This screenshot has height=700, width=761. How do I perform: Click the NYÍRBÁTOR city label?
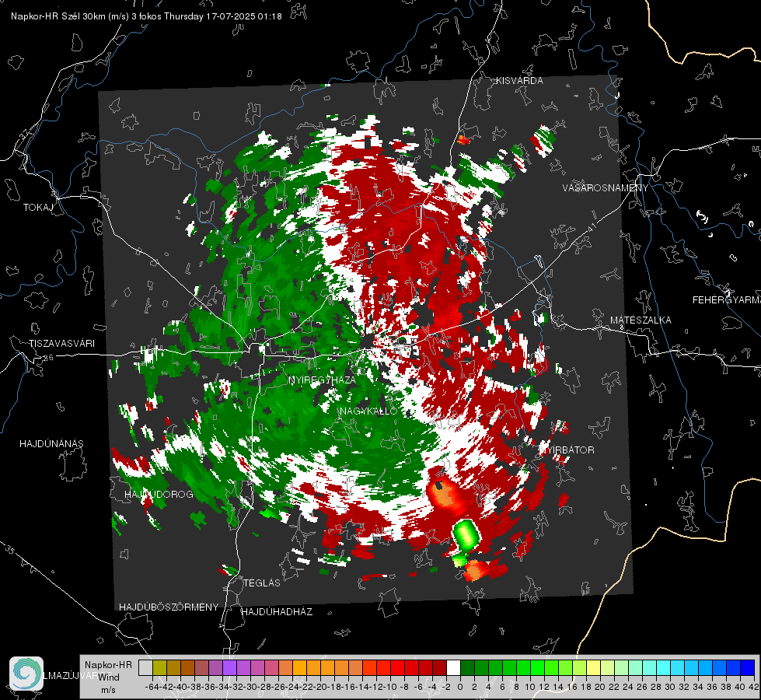pyautogui.click(x=568, y=450)
